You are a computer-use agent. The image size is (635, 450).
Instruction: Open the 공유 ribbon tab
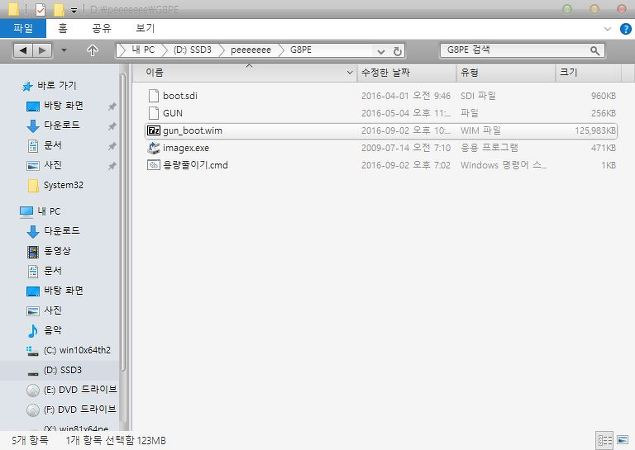tap(101, 28)
